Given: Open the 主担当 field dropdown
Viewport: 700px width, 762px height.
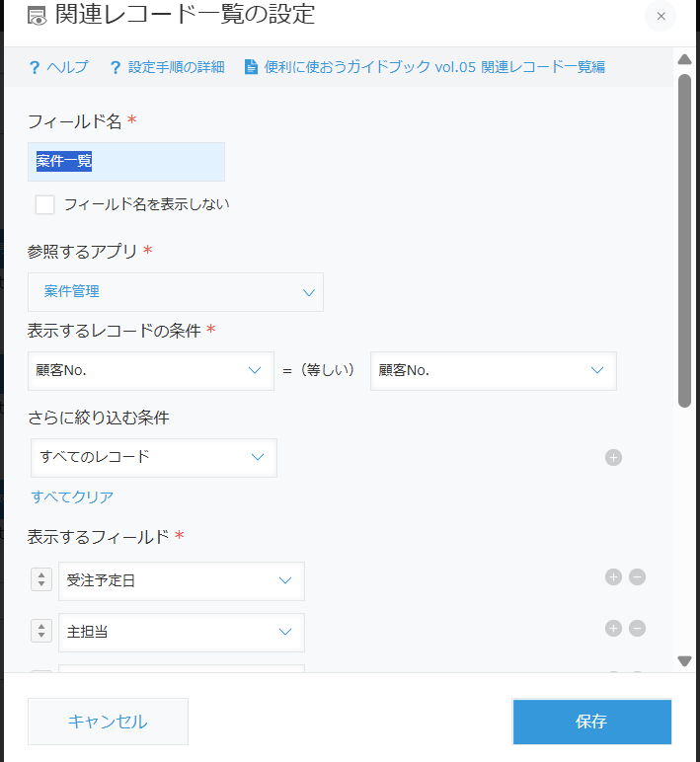Looking at the screenshot, I should 182,633.
